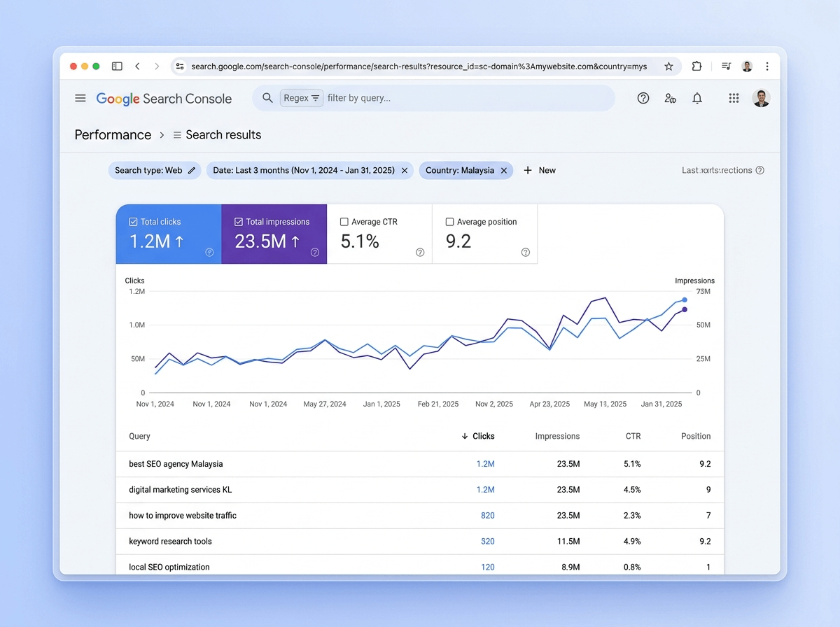Click the 2.3% CTR value
This screenshot has width=840, height=627.
coord(632,516)
